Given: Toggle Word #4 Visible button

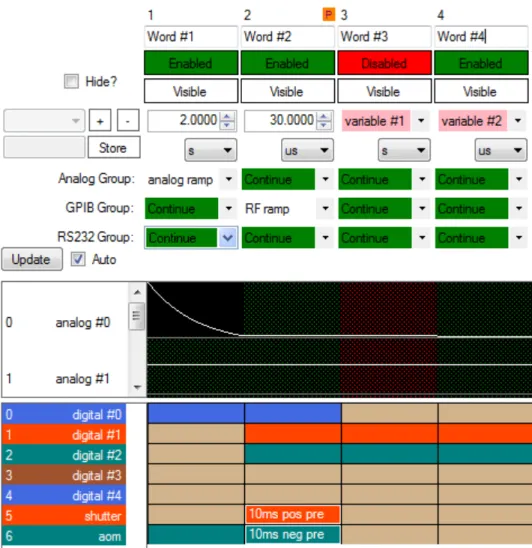Looking at the screenshot, I should pyautogui.click(x=481, y=91).
